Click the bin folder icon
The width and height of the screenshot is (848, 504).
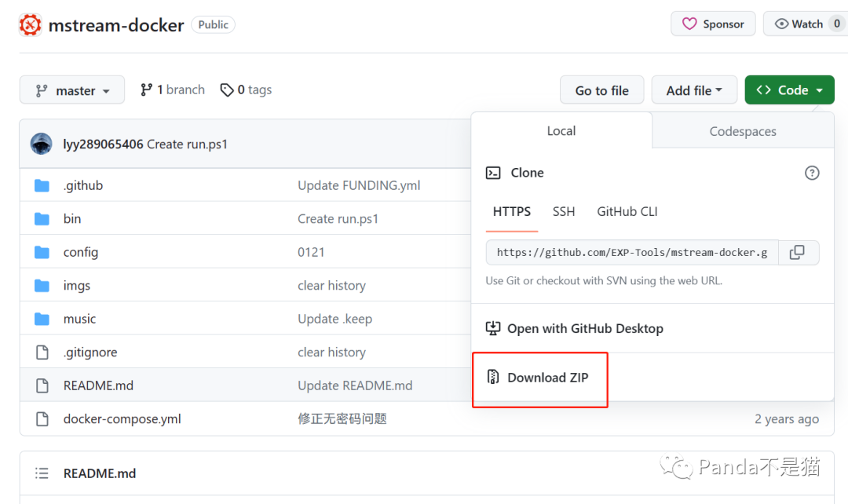tap(42, 219)
